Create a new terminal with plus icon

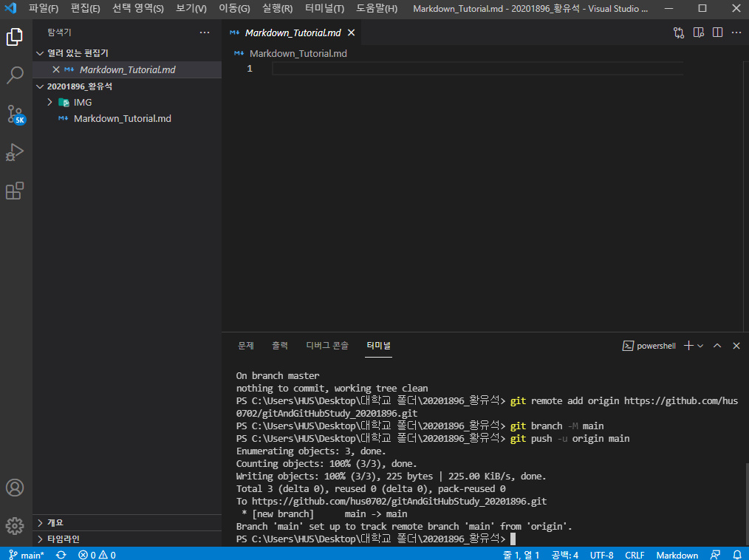(x=688, y=346)
